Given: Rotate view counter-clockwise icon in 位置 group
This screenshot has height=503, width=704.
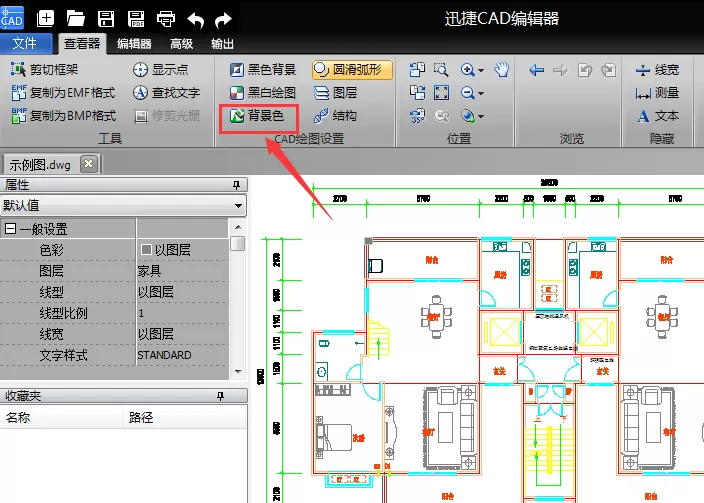Looking at the screenshot, I should [x=417, y=70].
